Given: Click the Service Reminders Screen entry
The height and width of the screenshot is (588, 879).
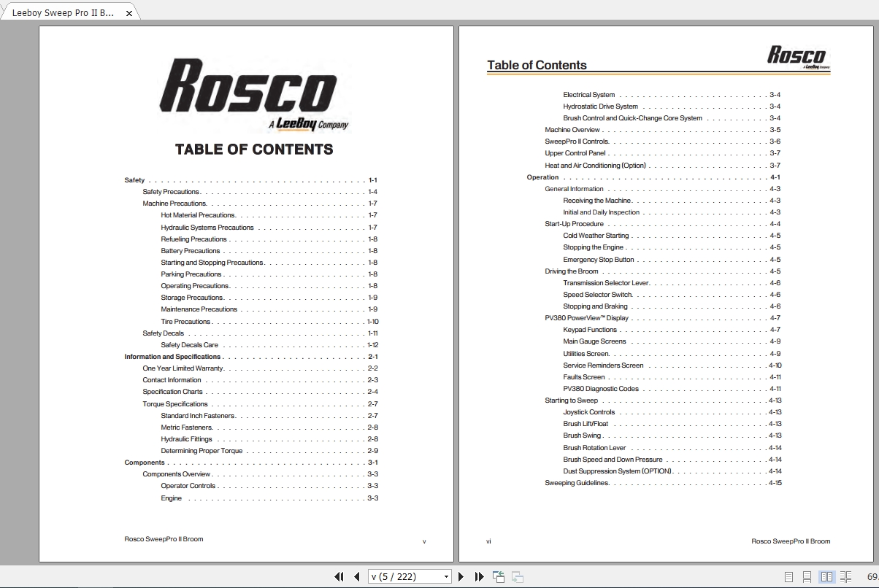Looking at the screenshot, I should [x=672, y=365].
